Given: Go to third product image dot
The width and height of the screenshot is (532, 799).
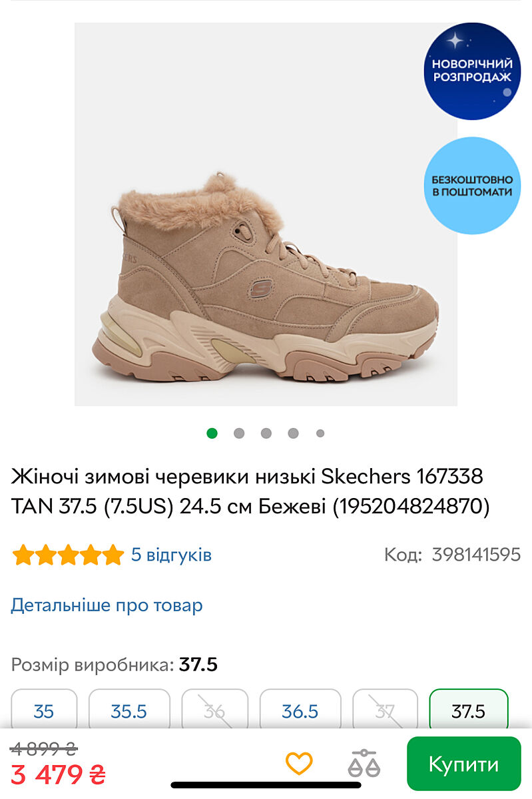Looking at the screenshot, I should 266,433.
